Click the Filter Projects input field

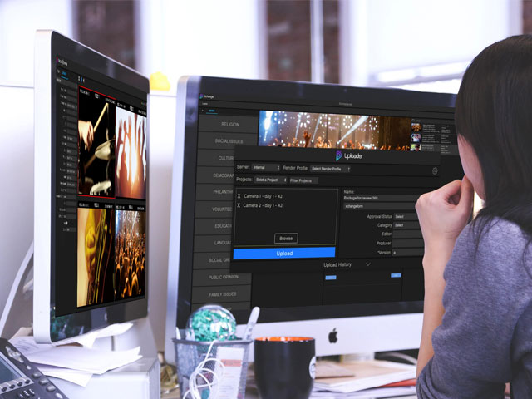(x=303, y=181)
